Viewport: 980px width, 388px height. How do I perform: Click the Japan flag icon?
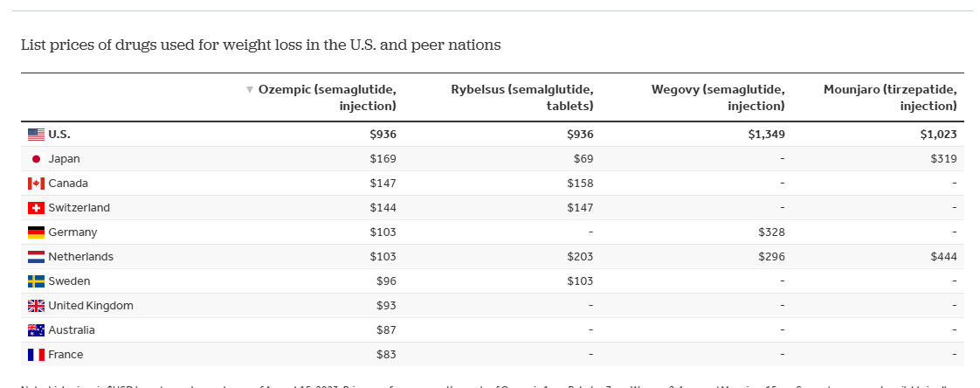[36, 159]
